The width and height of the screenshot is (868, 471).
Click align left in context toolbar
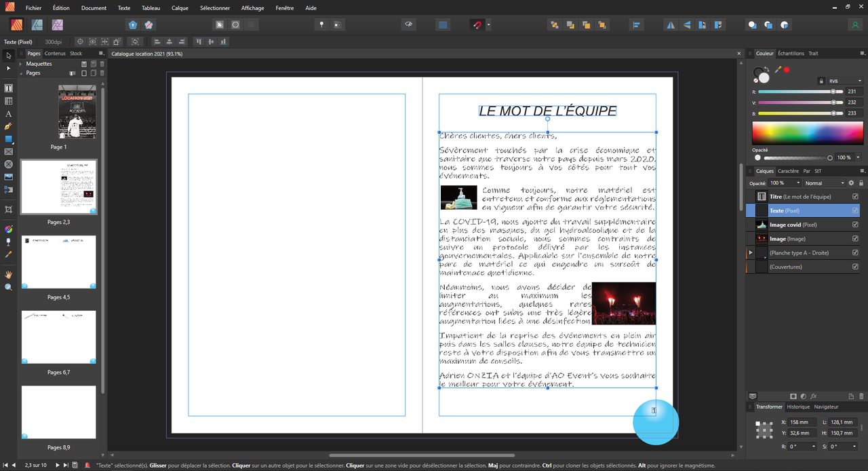(157, 42)
